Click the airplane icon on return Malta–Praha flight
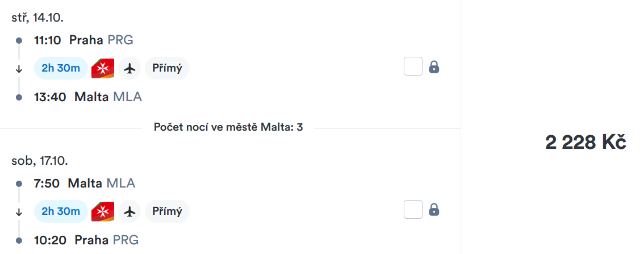Viewport: 644px width, 254px height. 130,211
